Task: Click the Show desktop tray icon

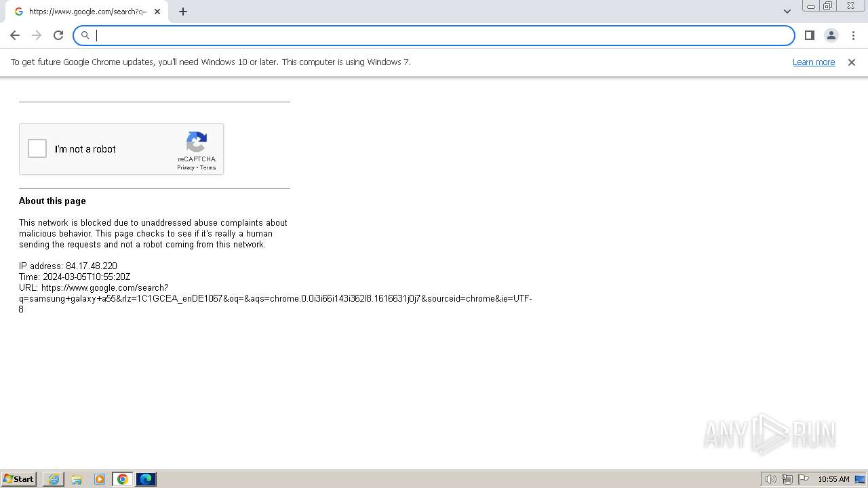Action: [x=860, y=479]
